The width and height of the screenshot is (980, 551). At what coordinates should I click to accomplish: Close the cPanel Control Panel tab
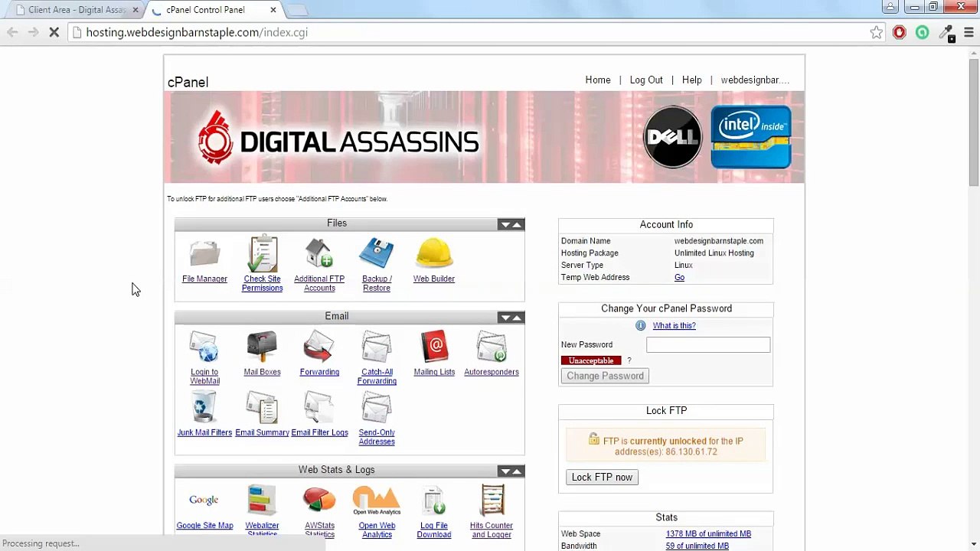[x=273, y=10]
